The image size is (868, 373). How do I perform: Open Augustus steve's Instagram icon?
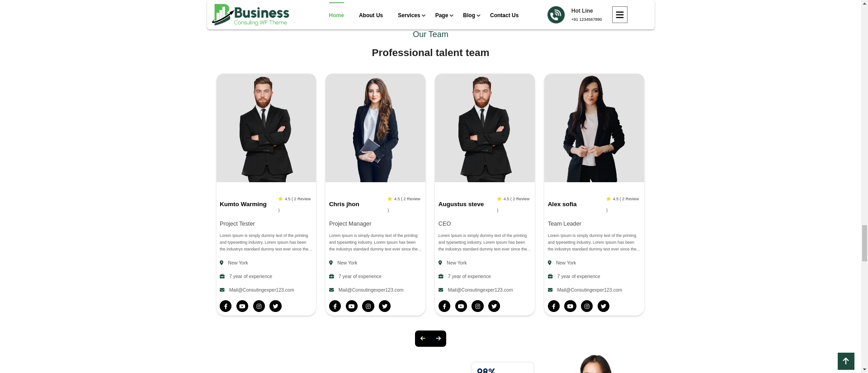point(477,306)
